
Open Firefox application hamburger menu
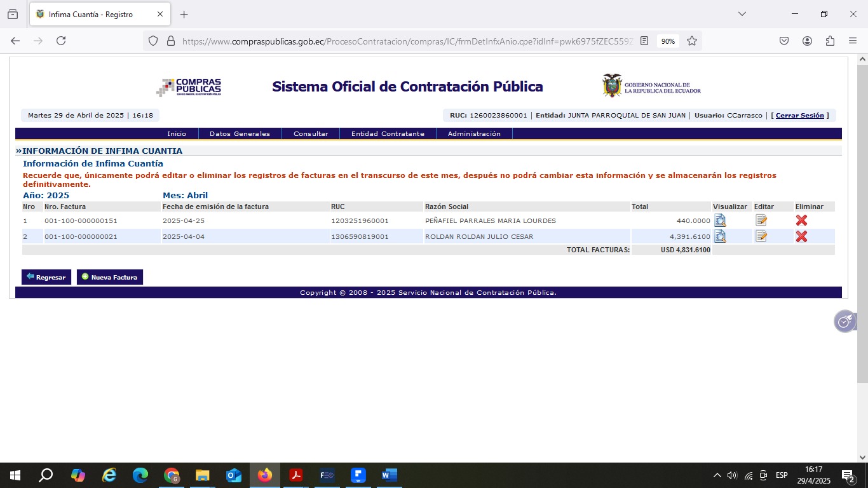click(x=853, y=41)
